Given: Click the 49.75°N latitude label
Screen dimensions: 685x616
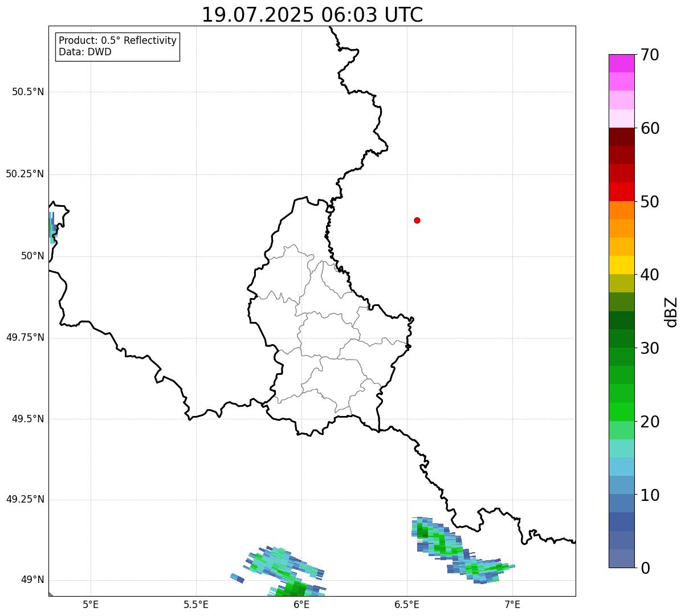Looking at the screenshot, I should coord(25,337).
